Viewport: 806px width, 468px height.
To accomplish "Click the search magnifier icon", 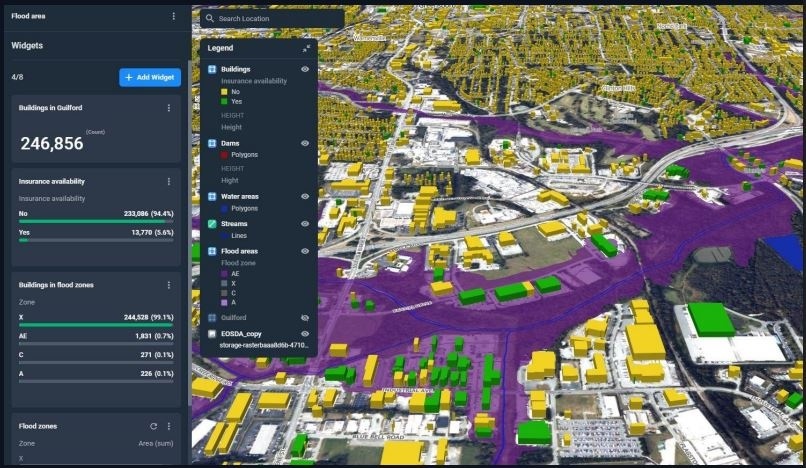I will (x=210, y=19).
